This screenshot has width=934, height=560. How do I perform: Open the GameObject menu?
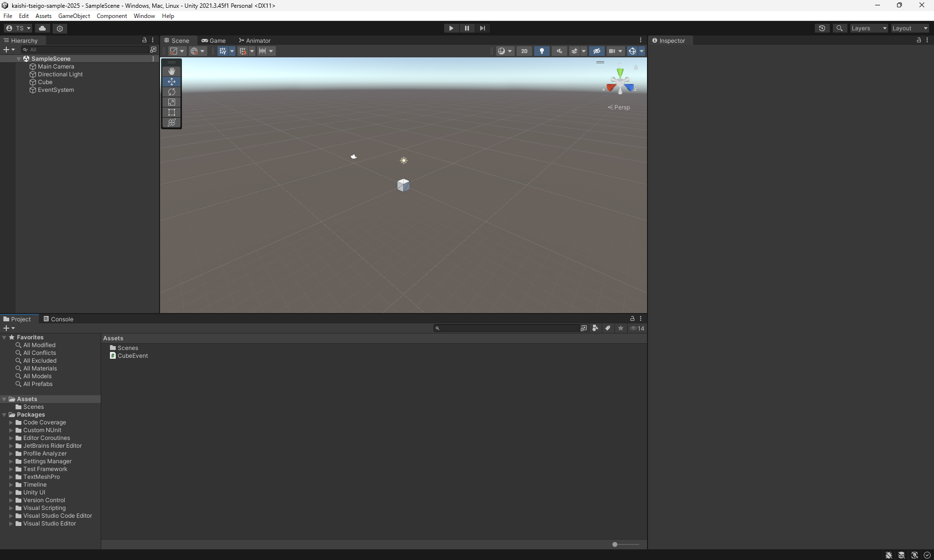point(74,16)
